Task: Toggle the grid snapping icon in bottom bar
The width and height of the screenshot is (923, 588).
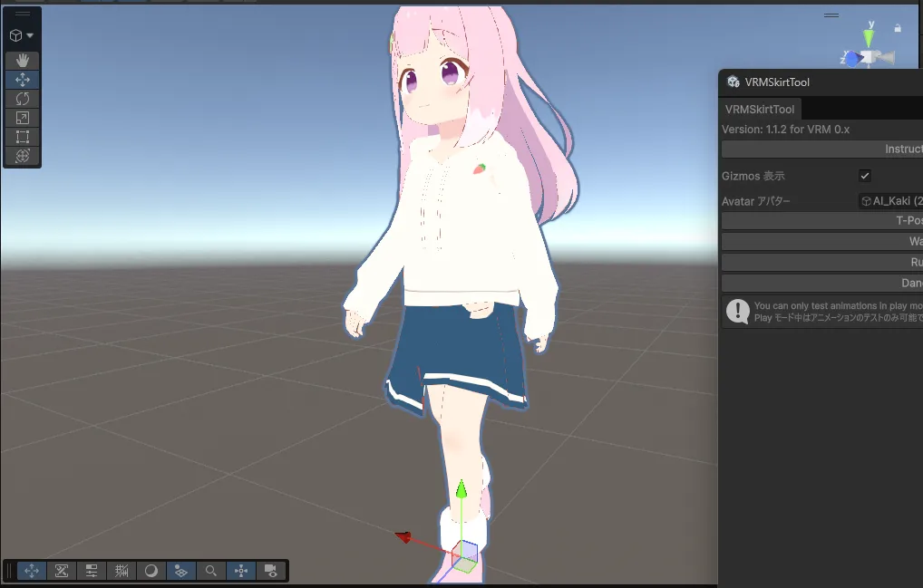Action: (121, 571)
